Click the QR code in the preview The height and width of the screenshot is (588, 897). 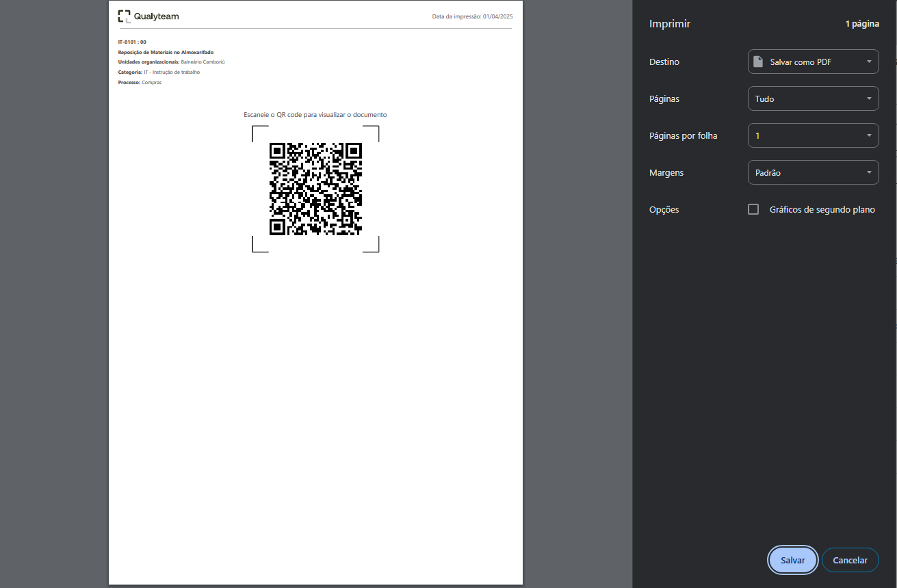(x=315, y=189)
